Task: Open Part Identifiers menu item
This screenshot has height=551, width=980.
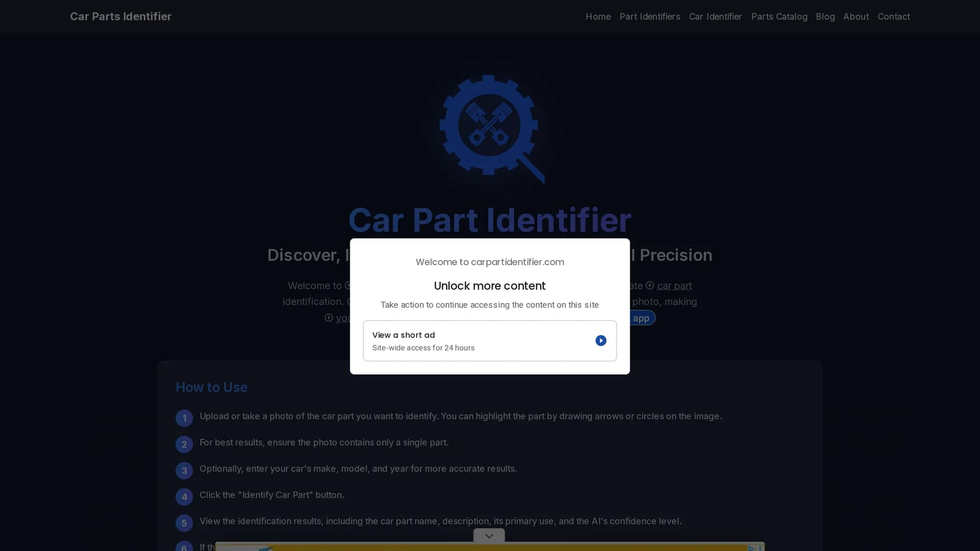Action: 650,16
